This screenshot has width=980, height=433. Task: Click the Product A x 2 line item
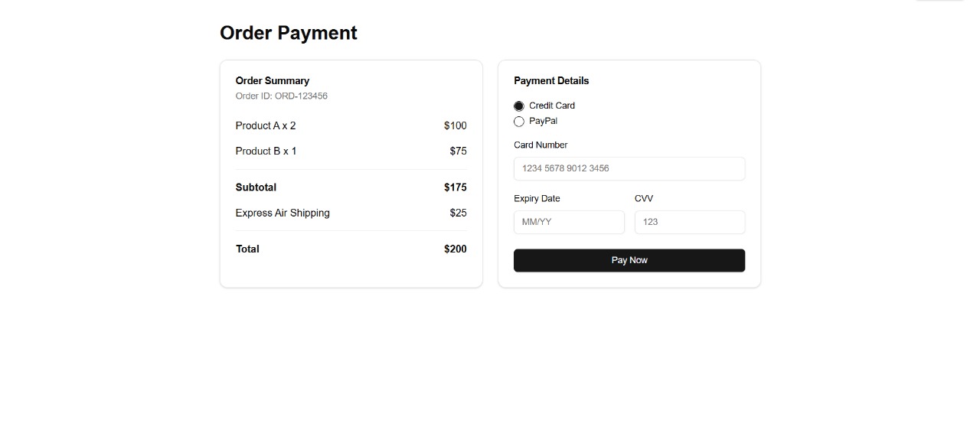[x=266, y=125]
